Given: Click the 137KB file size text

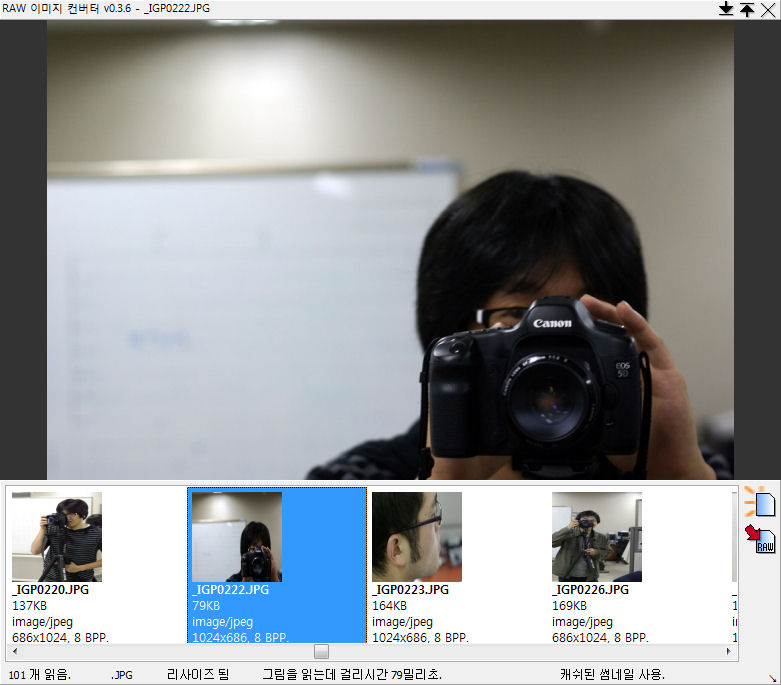Looking at the screenshot, I should (29, 606).
